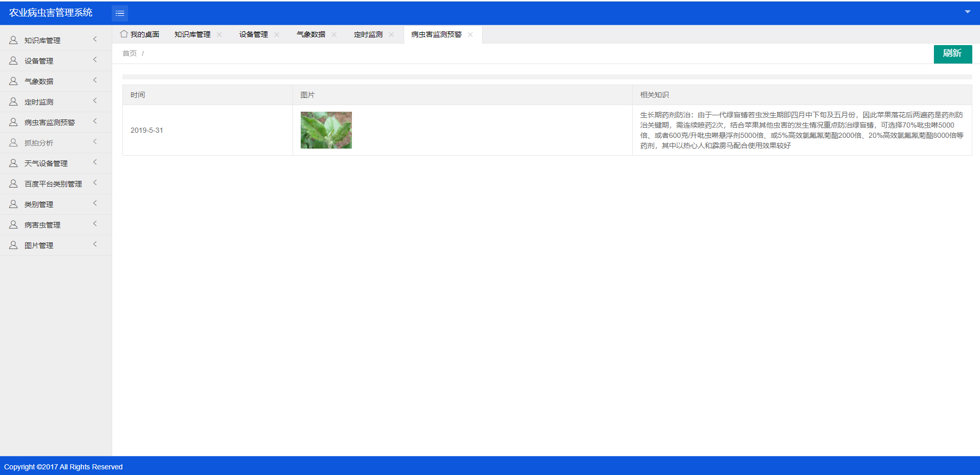Click the hamburger menu toggle icon

point(120,13)
